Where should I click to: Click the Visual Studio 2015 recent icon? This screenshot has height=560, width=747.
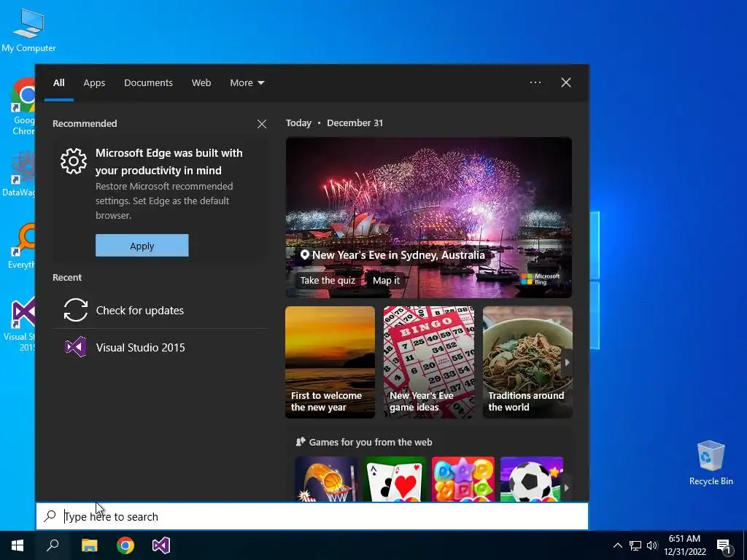[x=76, y=347]
